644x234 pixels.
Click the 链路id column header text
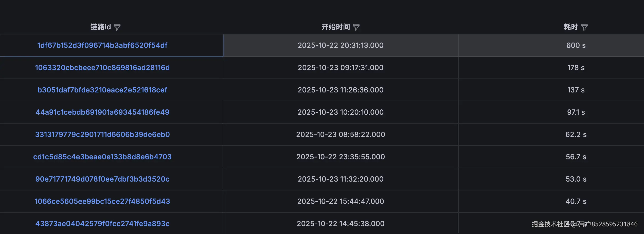click(100, 27)
